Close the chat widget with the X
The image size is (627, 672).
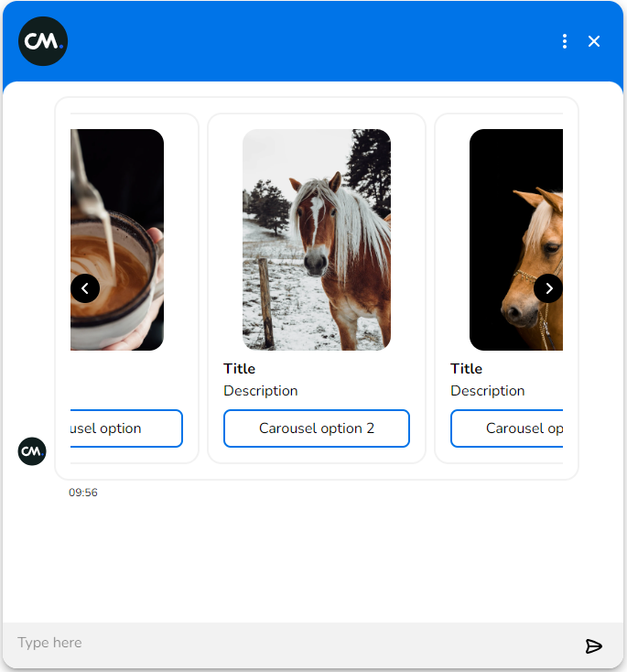click(x=594, y=41)
